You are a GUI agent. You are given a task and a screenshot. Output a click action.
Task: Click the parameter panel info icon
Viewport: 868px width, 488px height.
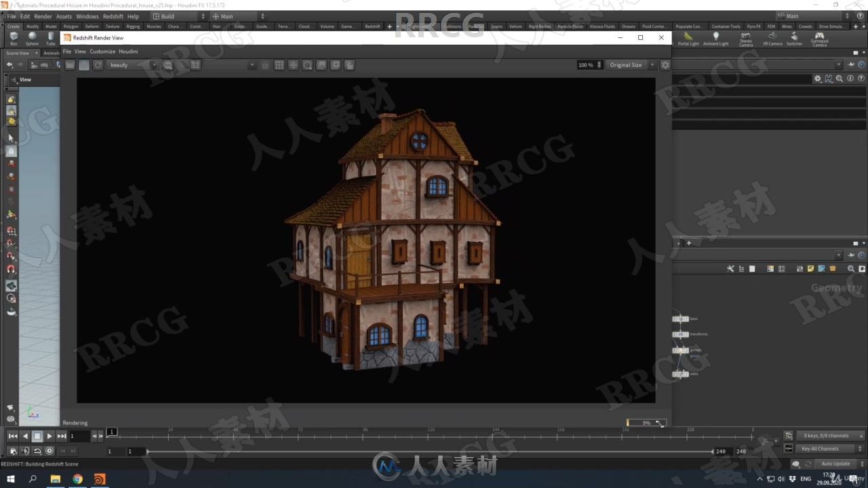coord(850,79)
